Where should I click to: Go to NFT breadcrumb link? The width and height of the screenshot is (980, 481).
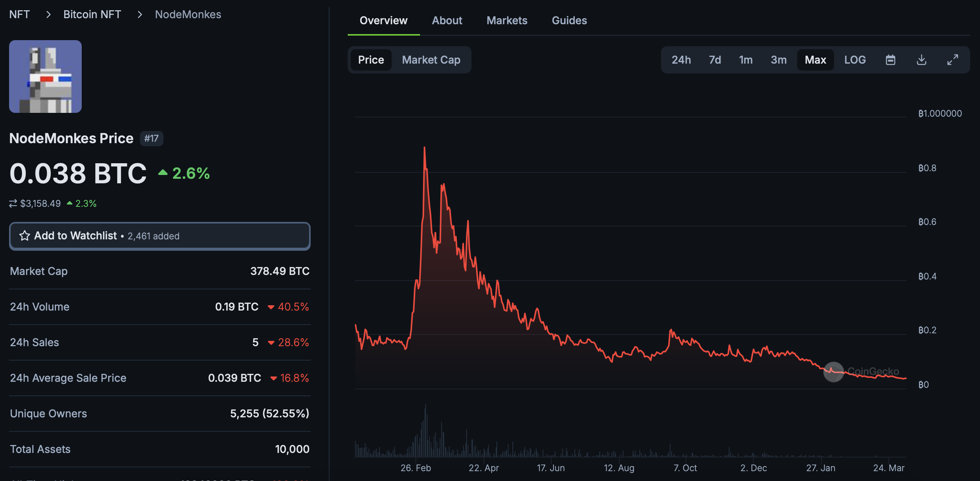click(19, 14)
